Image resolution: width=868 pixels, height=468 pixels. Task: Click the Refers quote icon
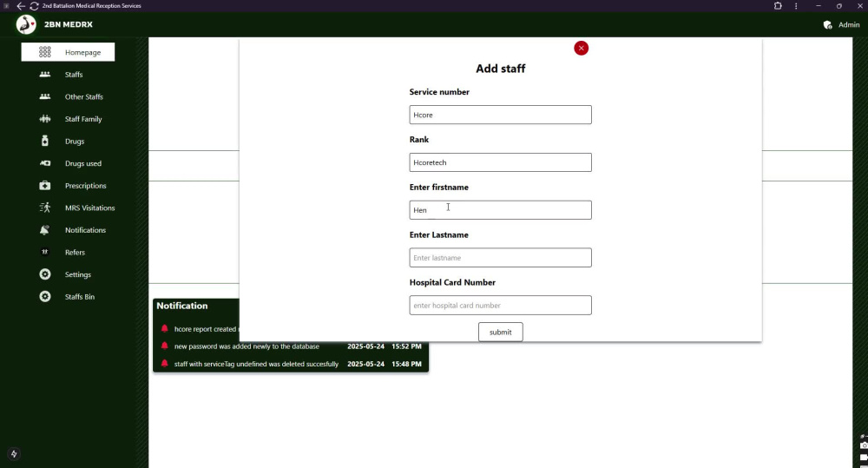coord(45,252)
